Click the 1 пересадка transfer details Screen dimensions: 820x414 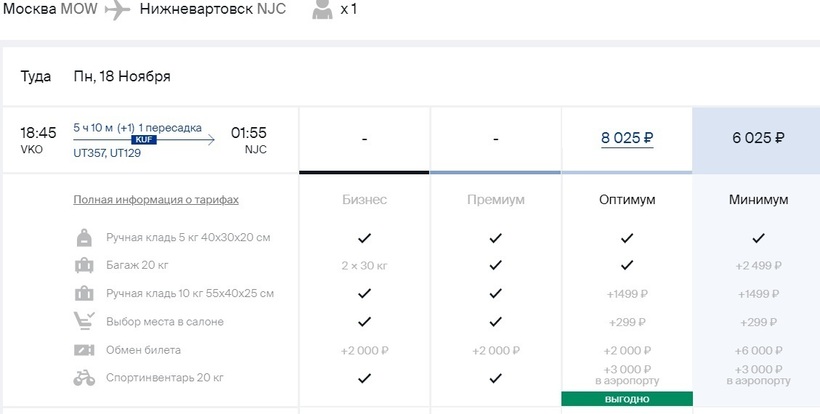pyautogui.click(x=173, y=128)
